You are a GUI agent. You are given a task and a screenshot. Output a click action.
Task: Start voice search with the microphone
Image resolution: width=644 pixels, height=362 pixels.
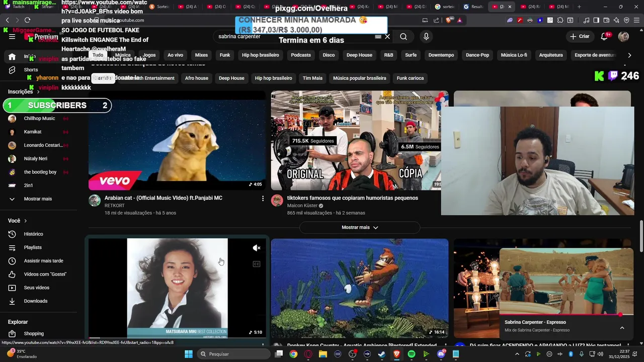[x=426, y=37]
